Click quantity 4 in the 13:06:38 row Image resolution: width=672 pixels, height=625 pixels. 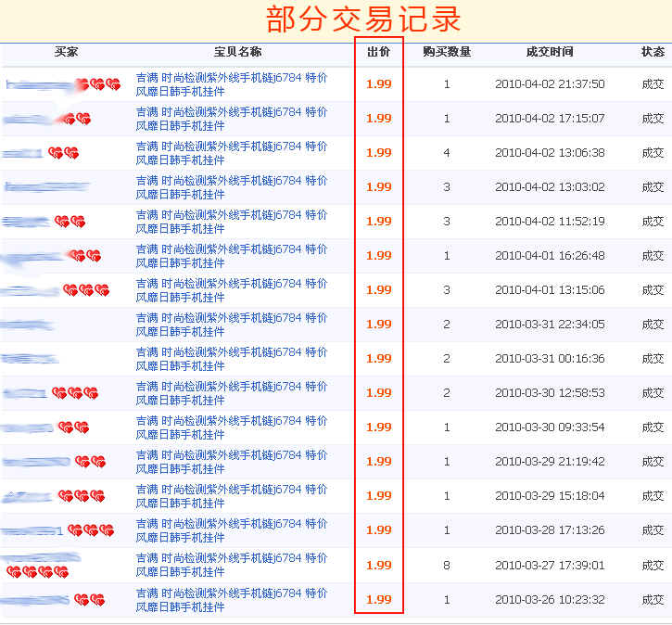click(447, 153)
